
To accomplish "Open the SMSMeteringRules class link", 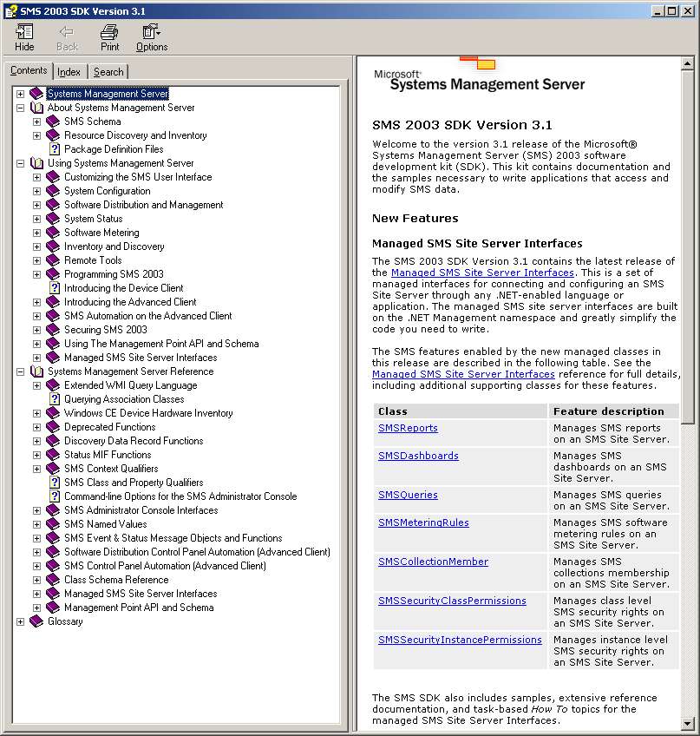I will (423, 522).
